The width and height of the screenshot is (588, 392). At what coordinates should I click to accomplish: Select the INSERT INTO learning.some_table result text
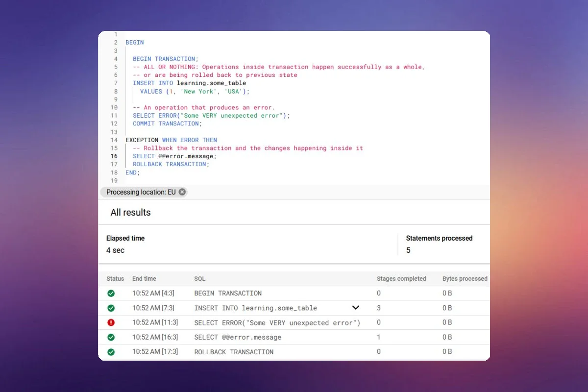tap(255, 308)
